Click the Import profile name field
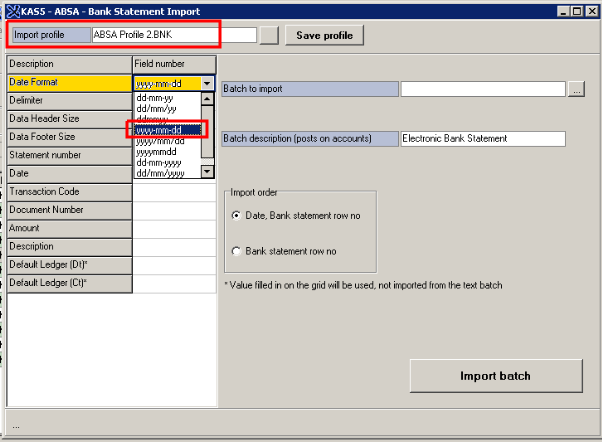 [x=154, y=35]
